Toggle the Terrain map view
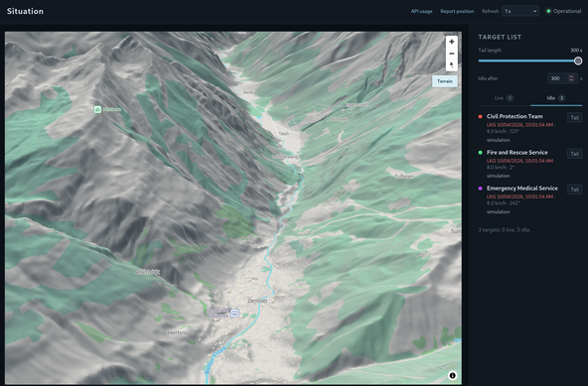588x386 pixels. [445, 81]
